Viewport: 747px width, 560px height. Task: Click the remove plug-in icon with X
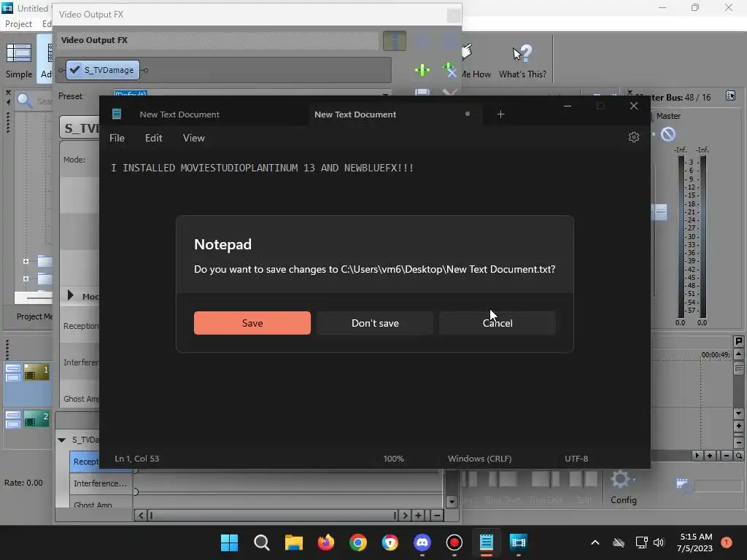coord(449,70)
